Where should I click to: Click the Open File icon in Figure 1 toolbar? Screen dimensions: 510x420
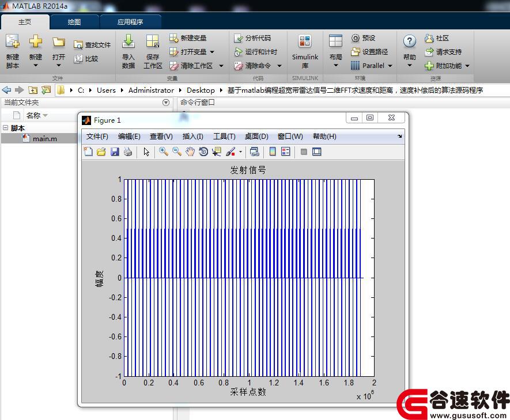[x=101, y=152]
